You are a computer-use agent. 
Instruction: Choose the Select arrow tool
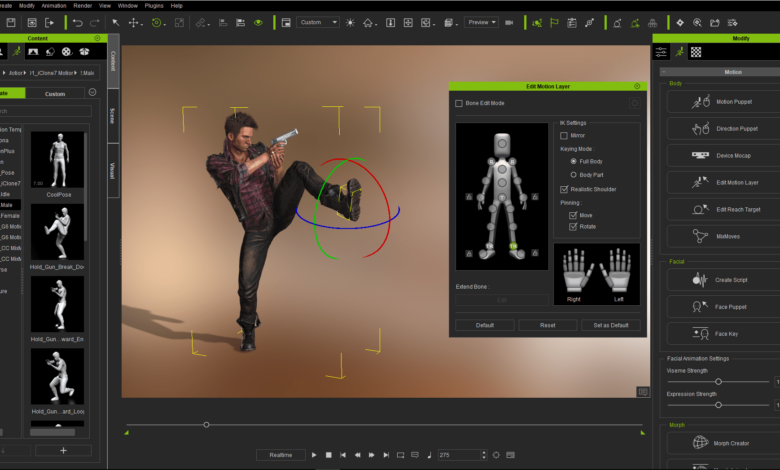pyautogui.click(x=115, y=22)
